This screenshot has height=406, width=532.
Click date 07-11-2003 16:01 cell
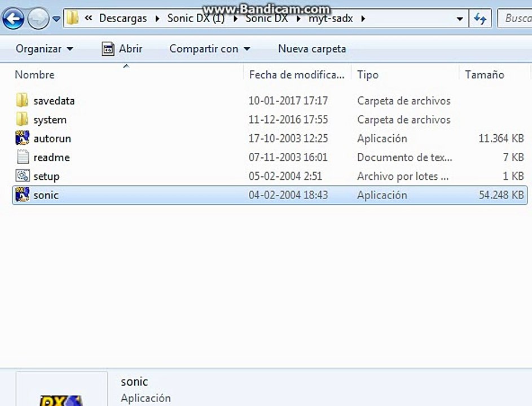click(288, 157)
